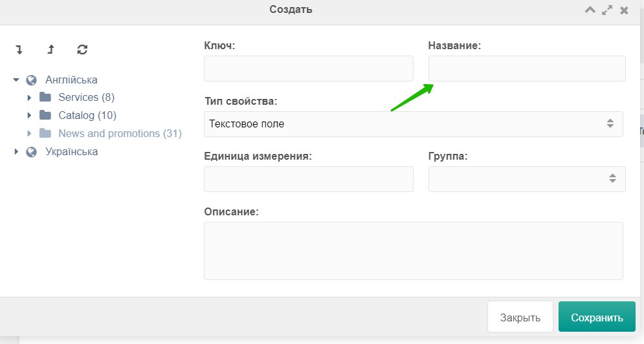Refresh the language tree
Image resolution: width=644 pixels, height=344 pixels.
tap(82, 50)
